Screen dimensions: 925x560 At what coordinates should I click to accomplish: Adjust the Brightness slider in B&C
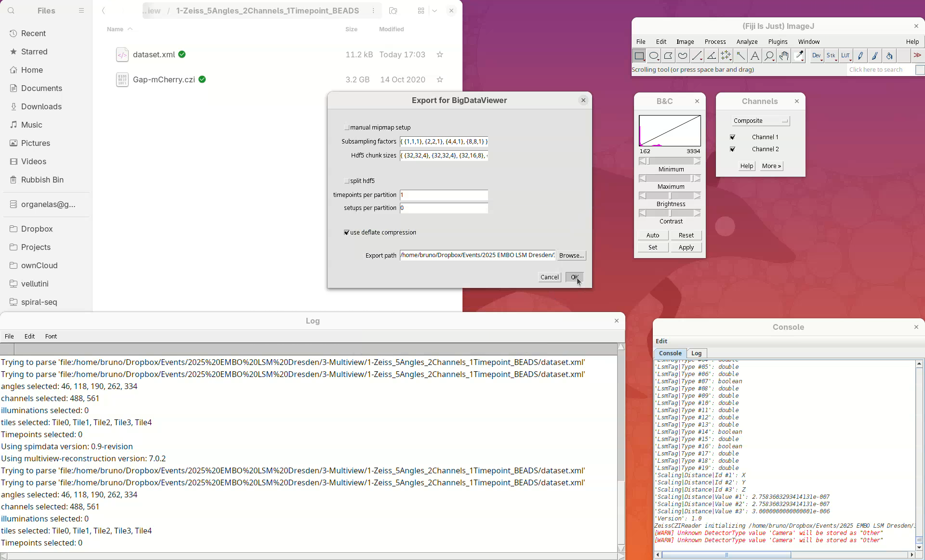point(670,196)
